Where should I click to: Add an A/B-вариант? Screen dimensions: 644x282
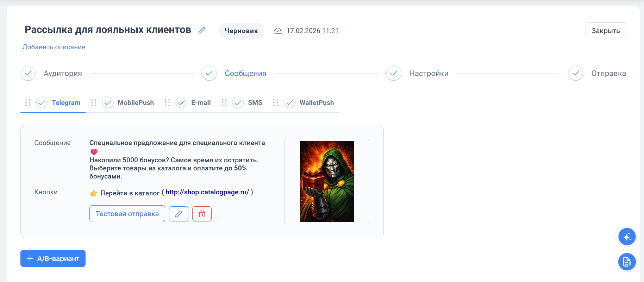53,258
